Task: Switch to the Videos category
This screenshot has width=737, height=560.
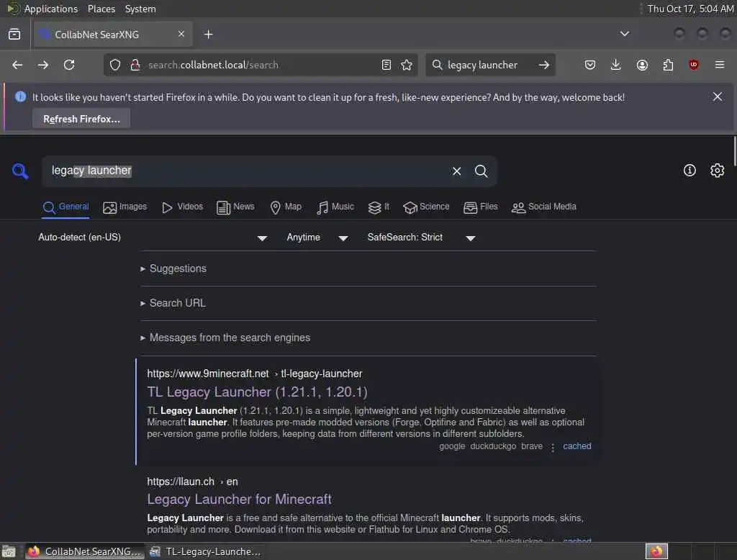Action: [182, 207]
